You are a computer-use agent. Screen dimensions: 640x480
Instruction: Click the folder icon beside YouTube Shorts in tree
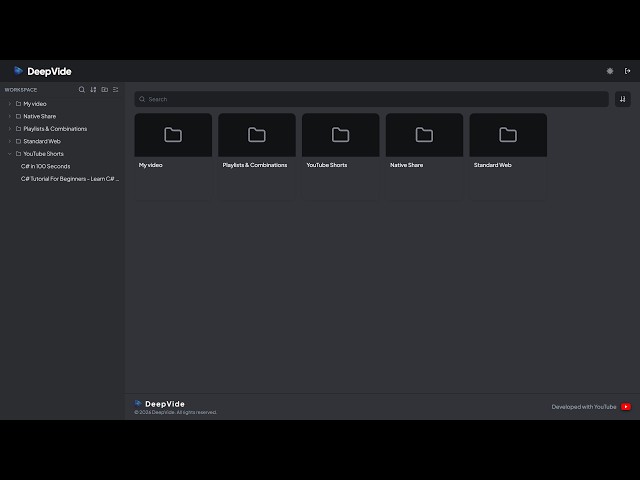point(18,154)
